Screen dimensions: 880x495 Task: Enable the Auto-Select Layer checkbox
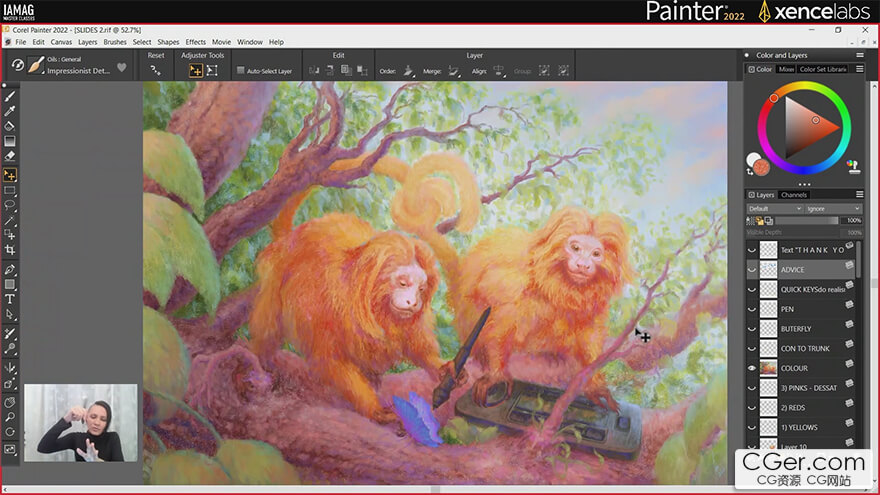240,71
